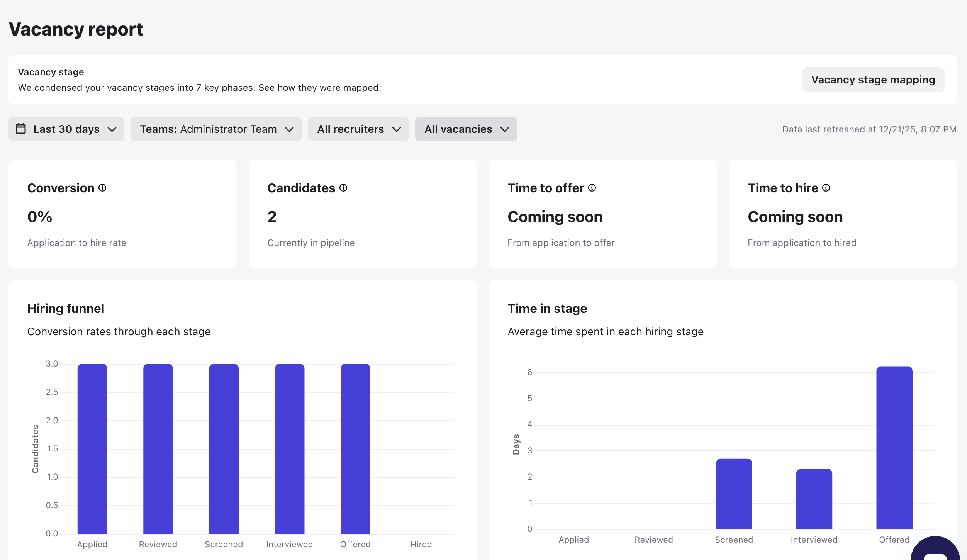The image size is (967, 560).
Task: Click the info icon beside Time to hire
Action: coord(826,188)
